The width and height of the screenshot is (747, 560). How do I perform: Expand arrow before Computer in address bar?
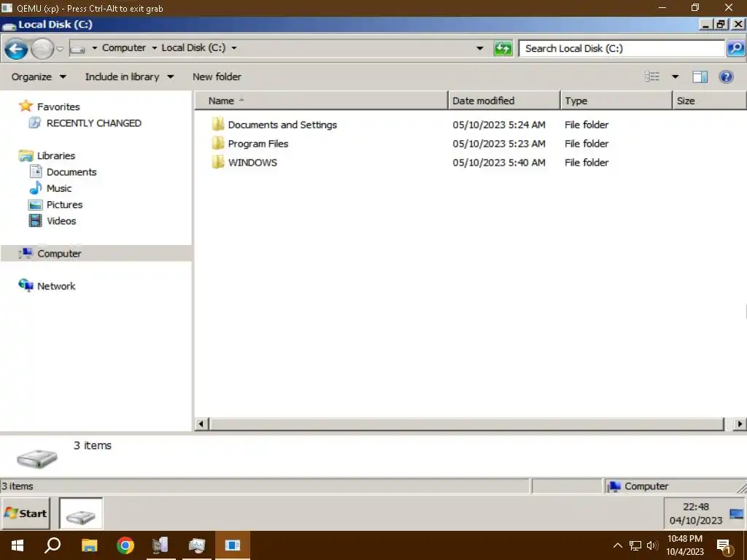pos(94,48)
